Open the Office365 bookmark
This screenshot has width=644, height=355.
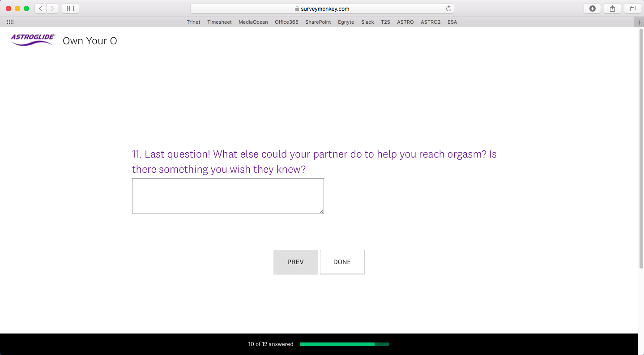click(x=286, y=22)
